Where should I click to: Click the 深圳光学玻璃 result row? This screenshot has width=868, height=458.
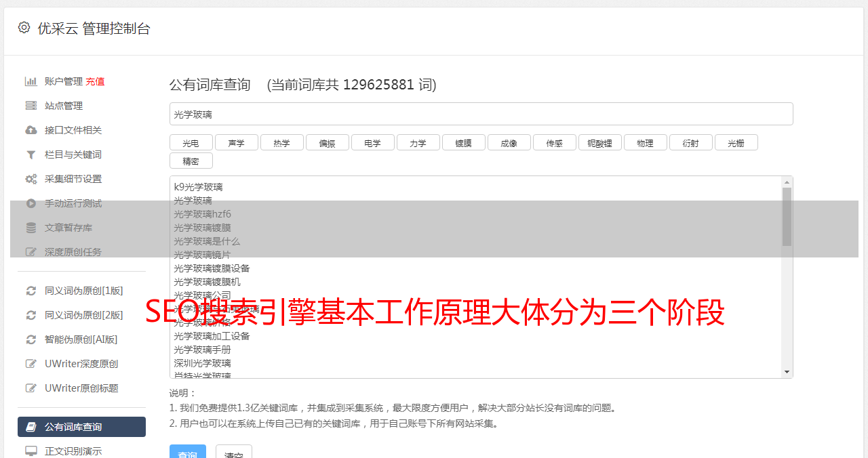202,363
